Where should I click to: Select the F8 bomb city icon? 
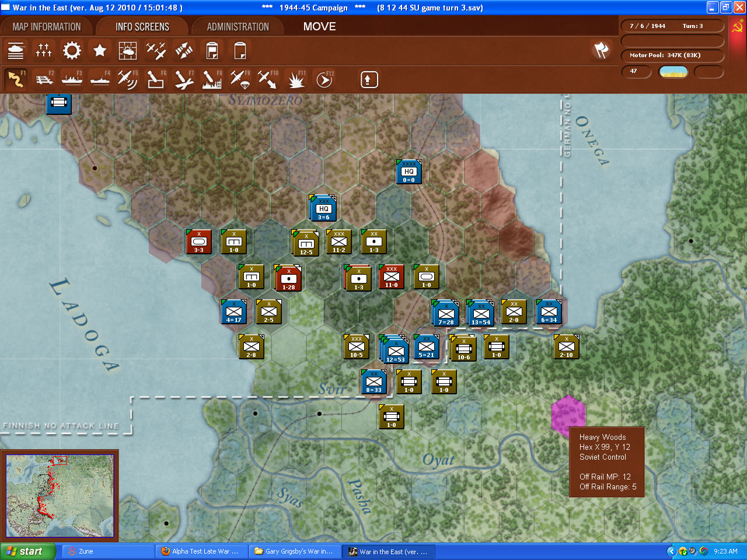click(212, 79)
